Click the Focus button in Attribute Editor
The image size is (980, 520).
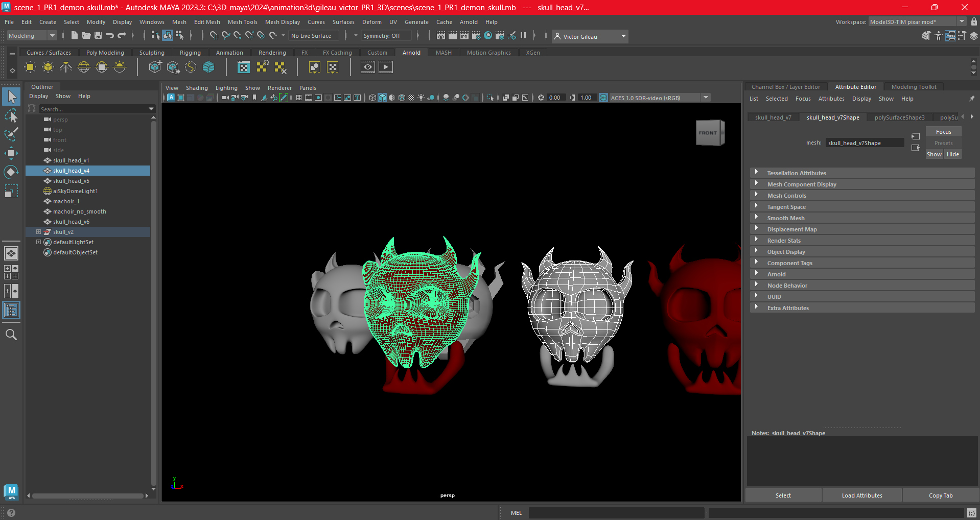pyautogui.click(x=943, y=132)
